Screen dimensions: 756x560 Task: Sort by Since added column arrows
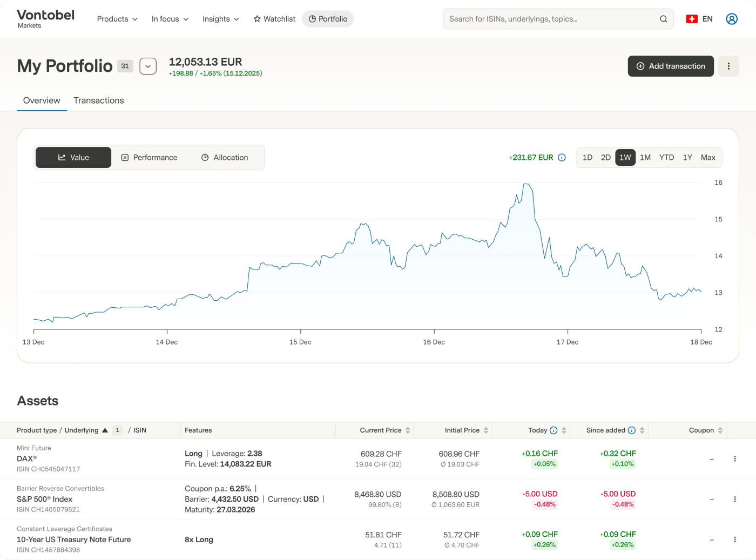[642, 430]
